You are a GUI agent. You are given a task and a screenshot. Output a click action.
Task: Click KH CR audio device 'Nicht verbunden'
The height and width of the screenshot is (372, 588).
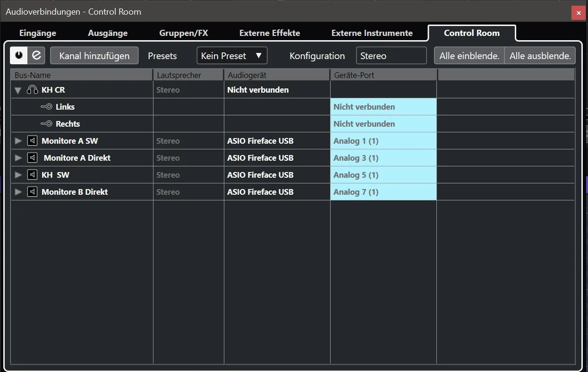click(x=258, y=90)
